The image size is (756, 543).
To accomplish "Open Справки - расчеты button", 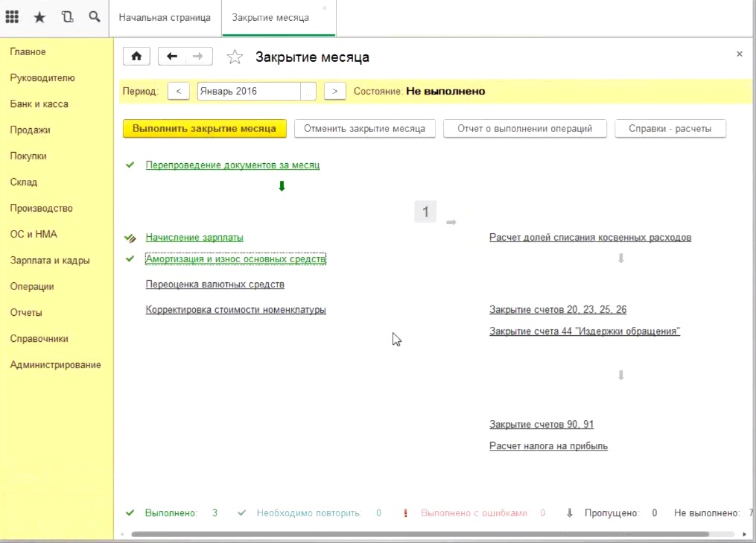I will [x=670, y=129].
